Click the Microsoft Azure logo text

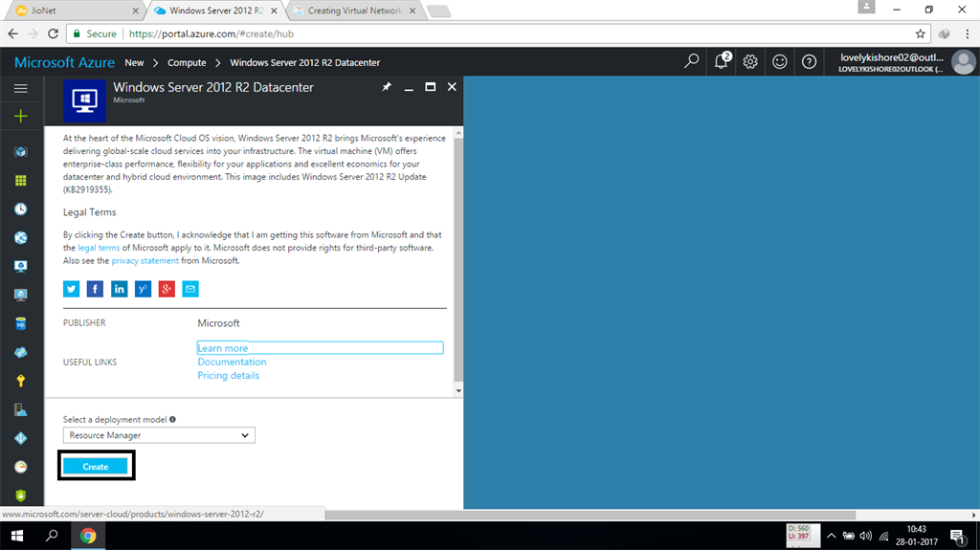click(64, 62)
